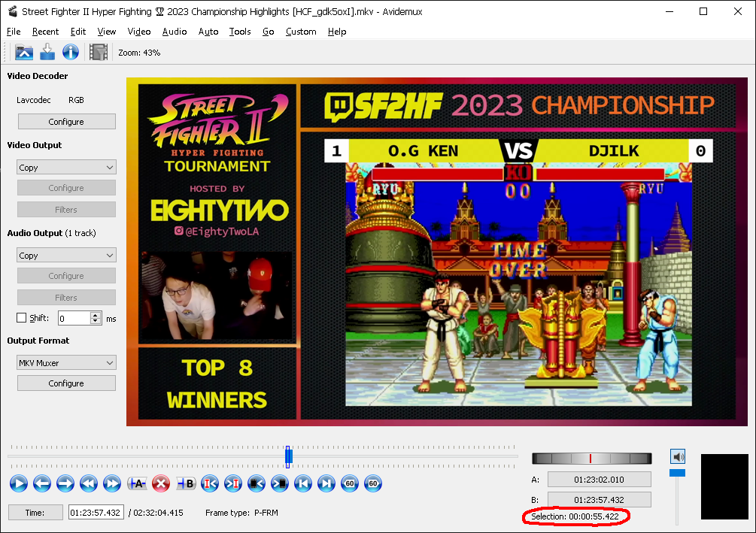Click the filmstrip-with-funnel filter preview icon
Screen dimensions: 756x533
[99, 52]
